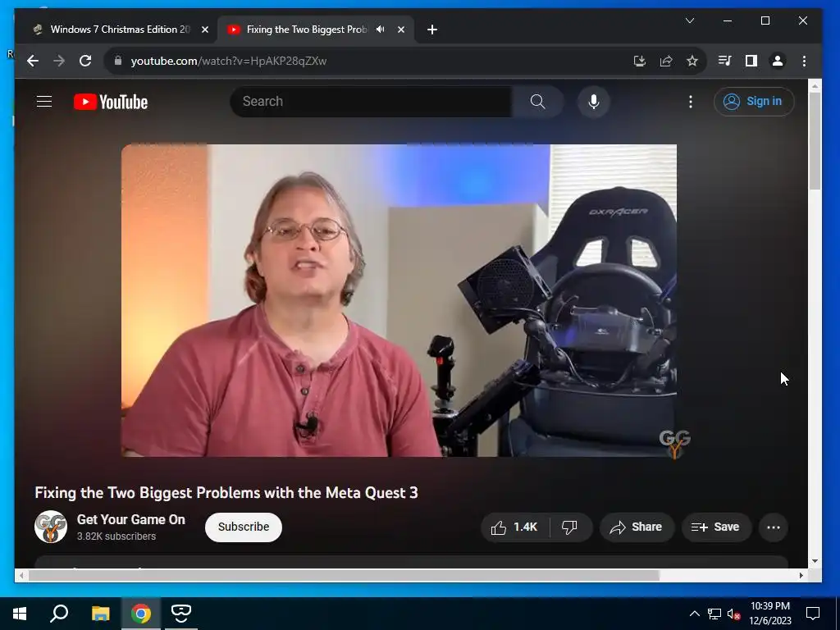
Task: Click the forward navigation arrow
Action: click(x=59, y=61)
